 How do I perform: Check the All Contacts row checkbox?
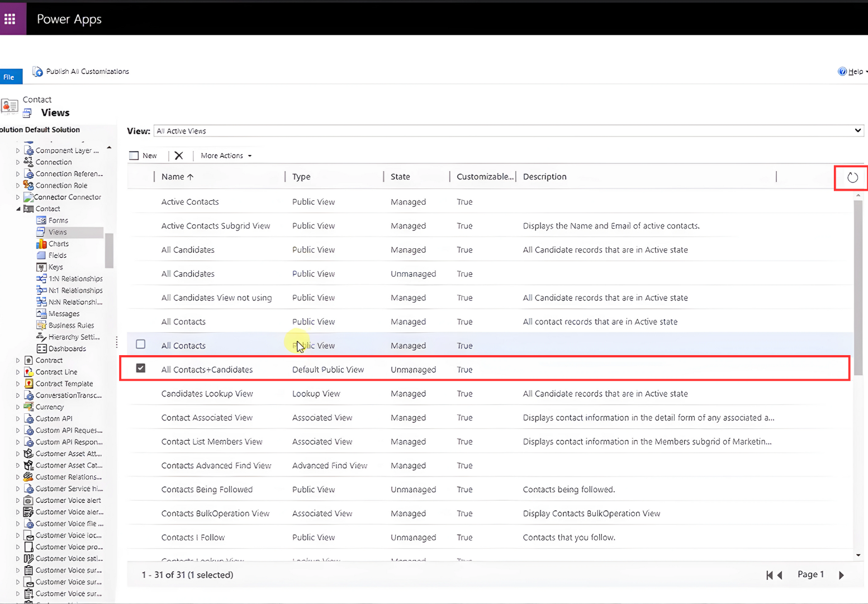(141, 345)
